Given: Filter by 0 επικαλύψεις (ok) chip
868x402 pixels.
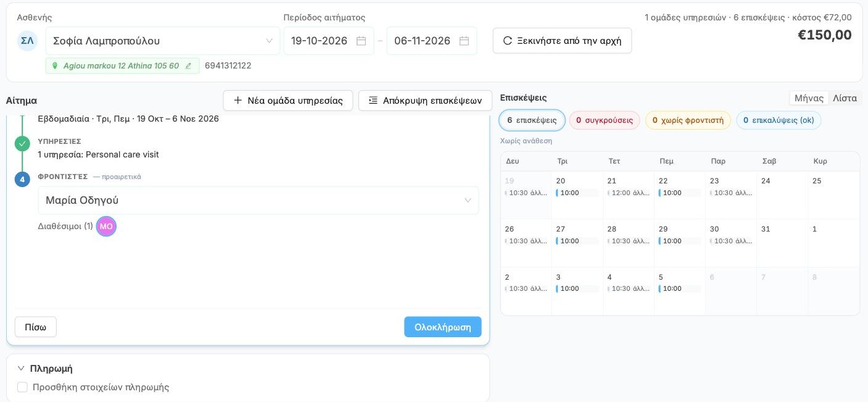Looking at the screenshot, I should coord(779,120).
